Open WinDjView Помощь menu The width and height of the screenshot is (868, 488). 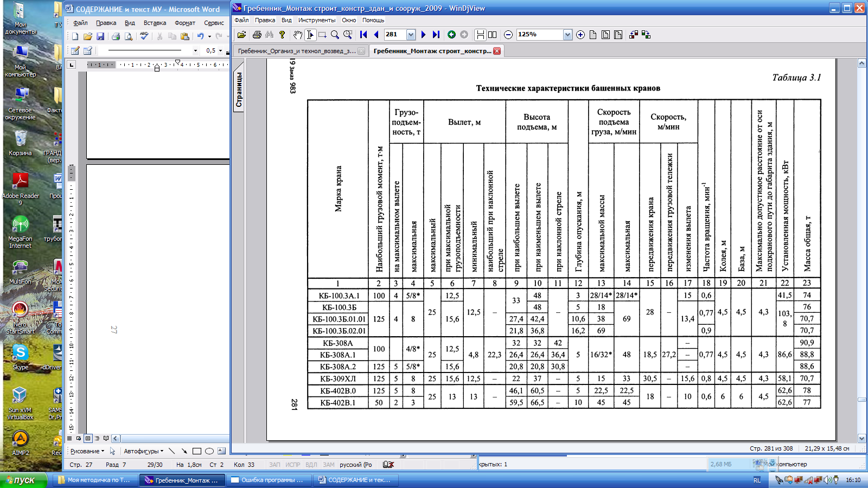point(373,20)
